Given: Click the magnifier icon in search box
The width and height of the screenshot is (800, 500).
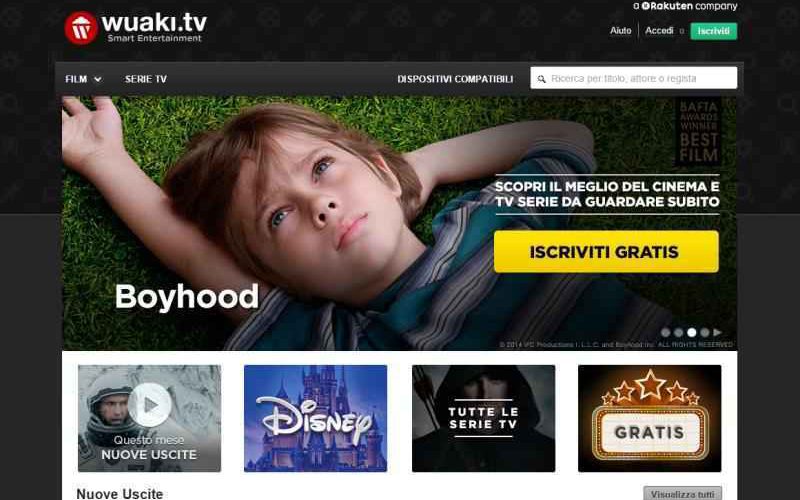Looking at the screenshot, I should (x=541, y=79).
